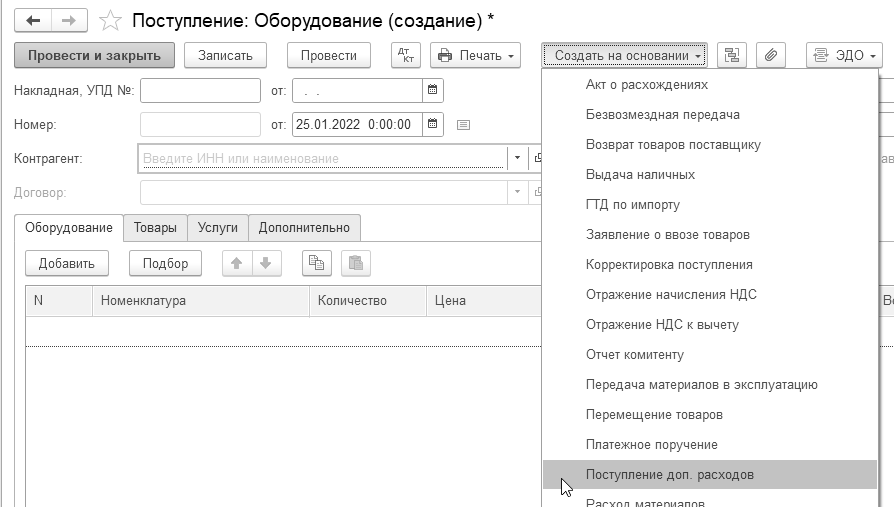Open the document structure icon

click(732, 55)
